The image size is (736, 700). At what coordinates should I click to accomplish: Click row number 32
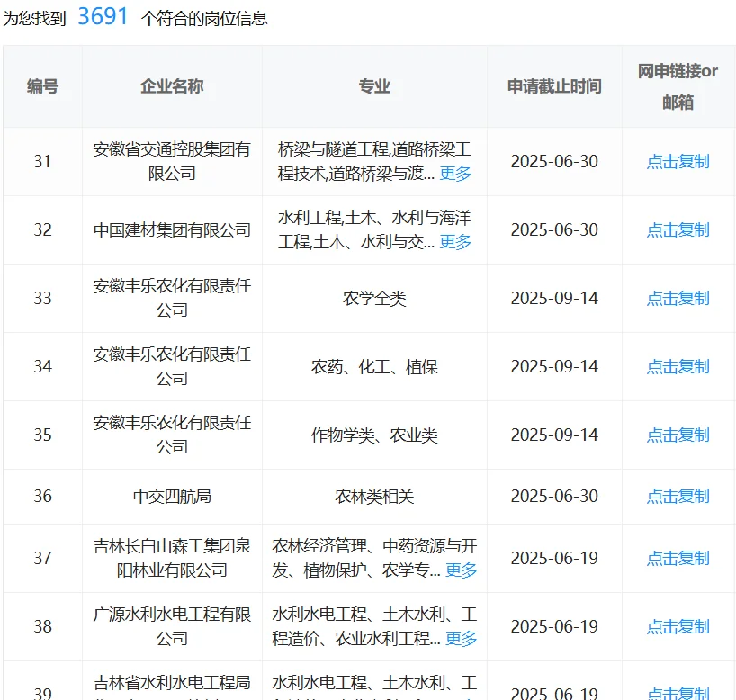42,230
